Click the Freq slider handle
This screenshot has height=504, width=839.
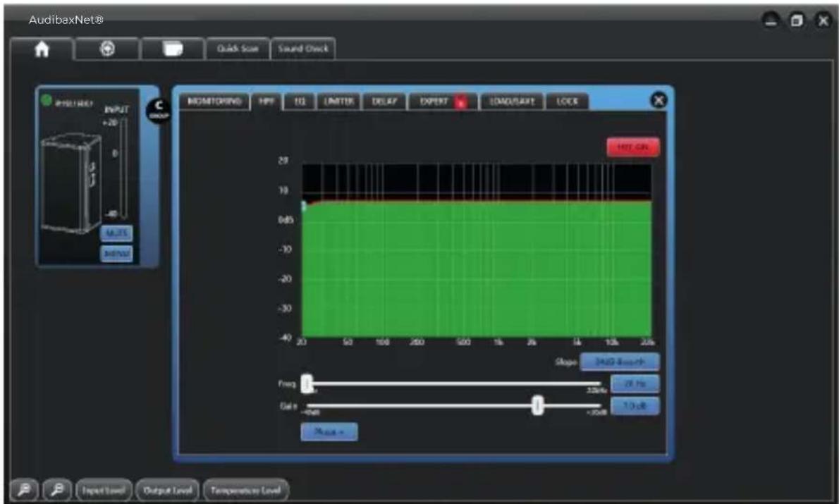(x=307, y=383)
